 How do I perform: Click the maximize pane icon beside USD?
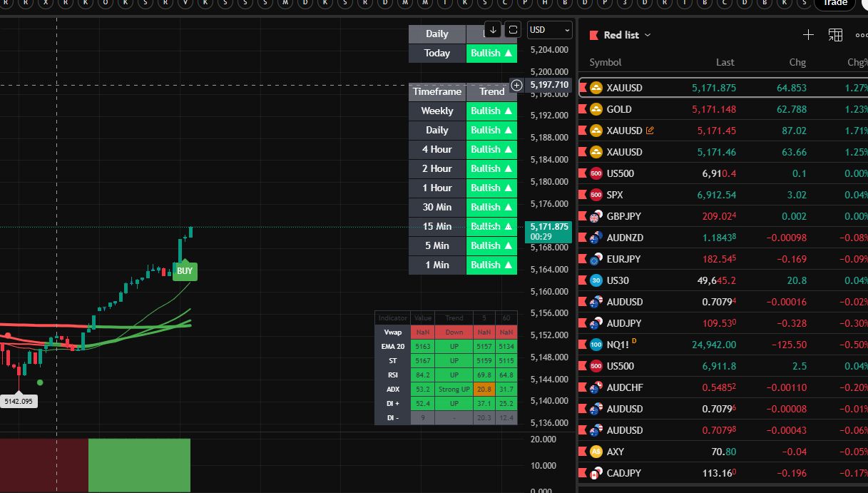point(513,29)
